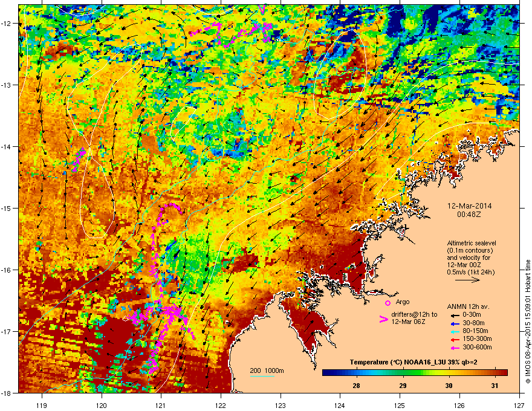
Task: Click the colorbar tick label 31
Action: 495,386
